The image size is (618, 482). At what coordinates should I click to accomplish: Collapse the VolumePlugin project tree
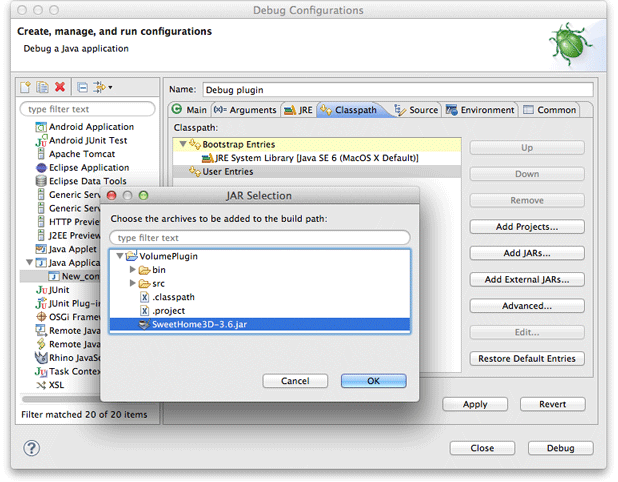120,256
